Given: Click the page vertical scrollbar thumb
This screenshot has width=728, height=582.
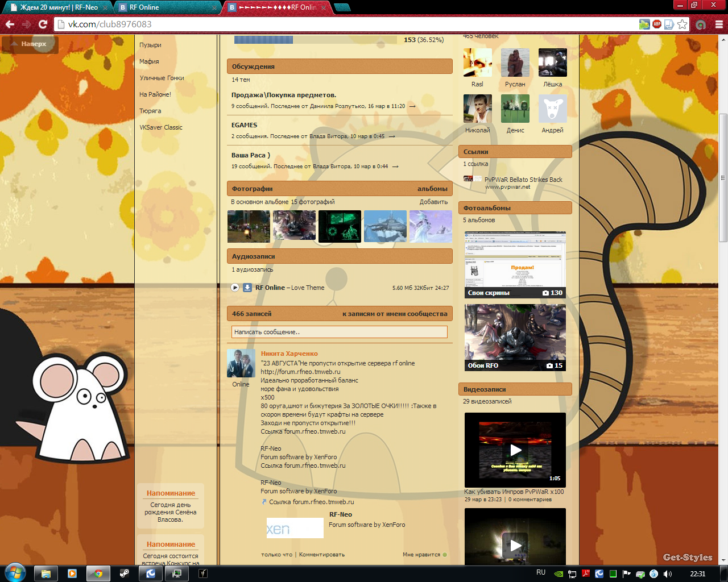Looking at the screenshot, I should 723,178.
